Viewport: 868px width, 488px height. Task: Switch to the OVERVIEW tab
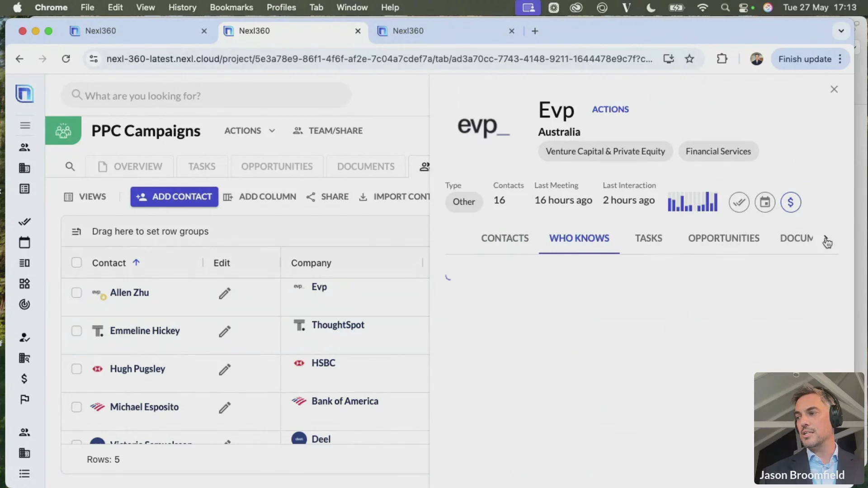(130, 167)
